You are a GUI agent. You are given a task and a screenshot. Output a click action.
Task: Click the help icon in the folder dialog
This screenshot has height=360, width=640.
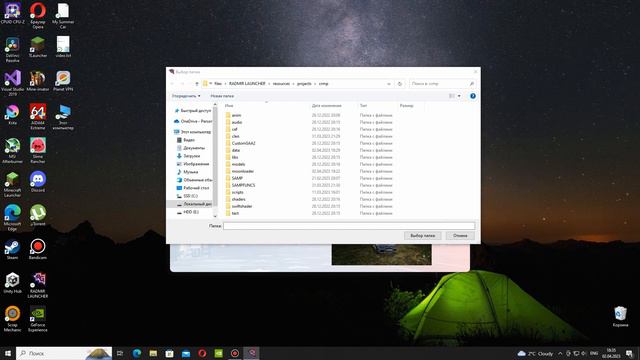coord(473,96)
